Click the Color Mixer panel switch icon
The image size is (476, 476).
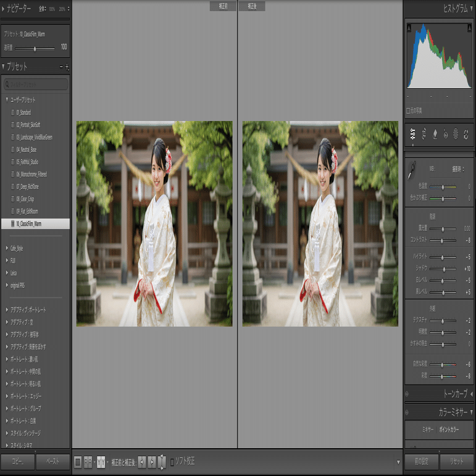(x=407, y=412)
